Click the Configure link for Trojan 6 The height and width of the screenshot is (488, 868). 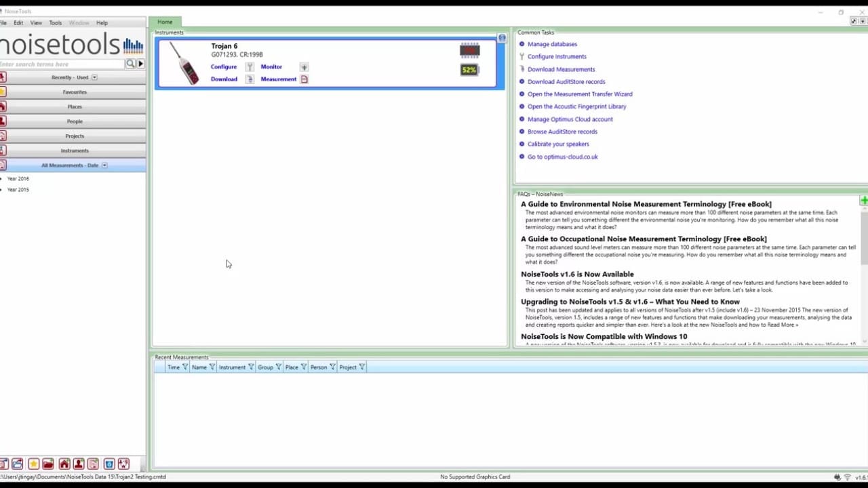[x=224, y=67]
